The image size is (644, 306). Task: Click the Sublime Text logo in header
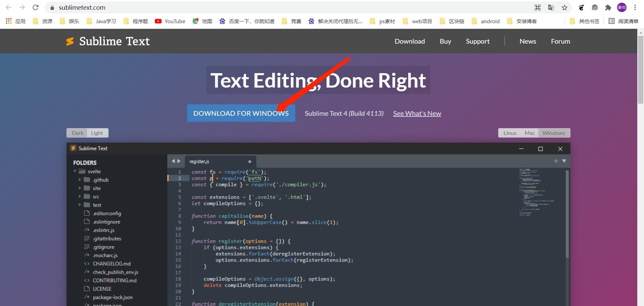pos(70,41)
